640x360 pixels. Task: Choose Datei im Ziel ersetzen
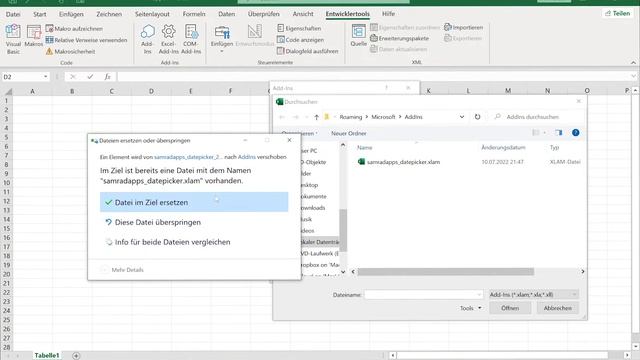click(194, 202)
